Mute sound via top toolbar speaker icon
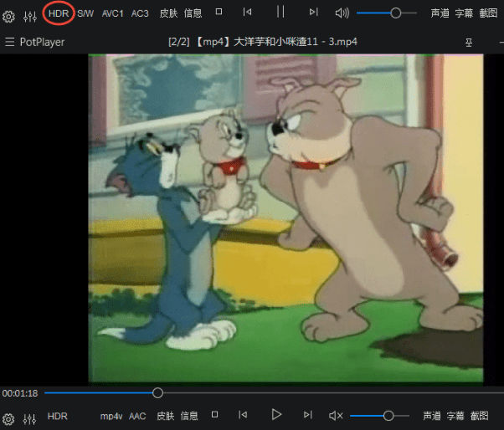The height and width of the screenshot is (430, 504). (x=342, y=13)
